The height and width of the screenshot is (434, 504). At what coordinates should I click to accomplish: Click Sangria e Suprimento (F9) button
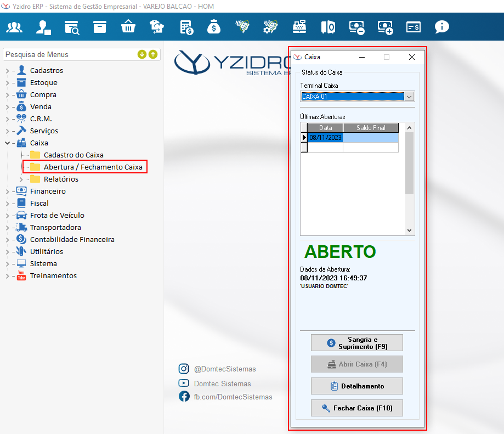tap(357, 343)
